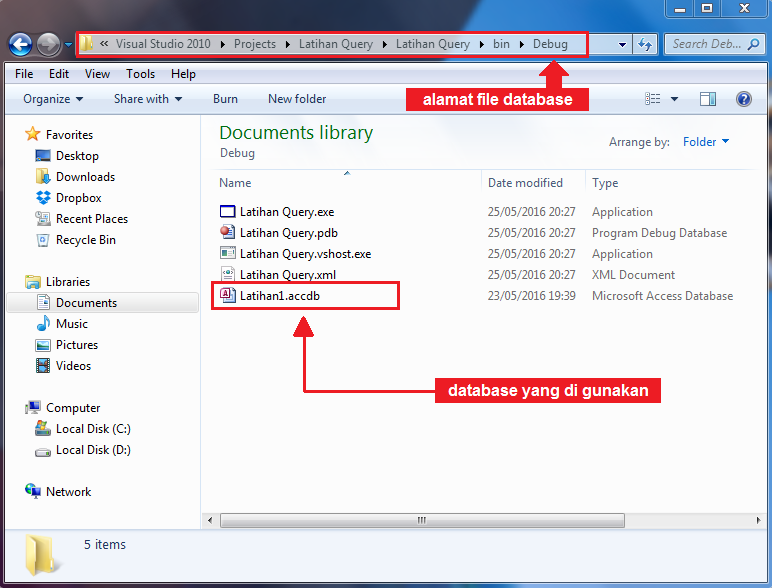Select the Favorites star icon
The image size is (772, 588).
(x=32, y=134)
